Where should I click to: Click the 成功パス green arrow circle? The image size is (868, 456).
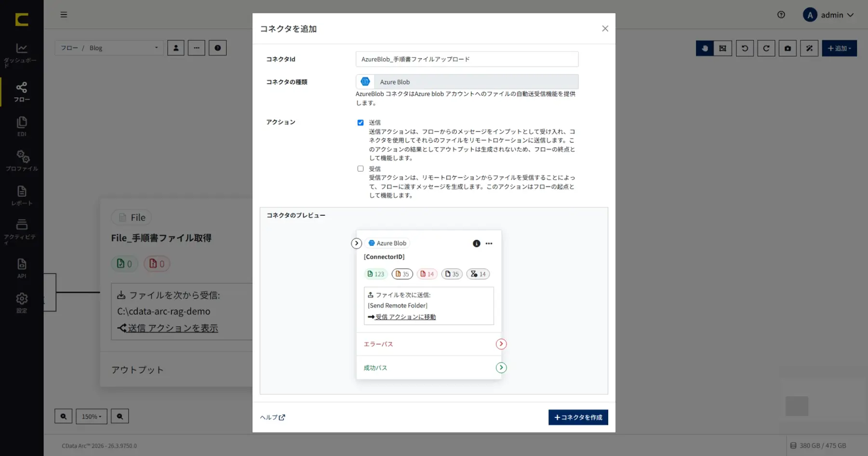(501, 367)
